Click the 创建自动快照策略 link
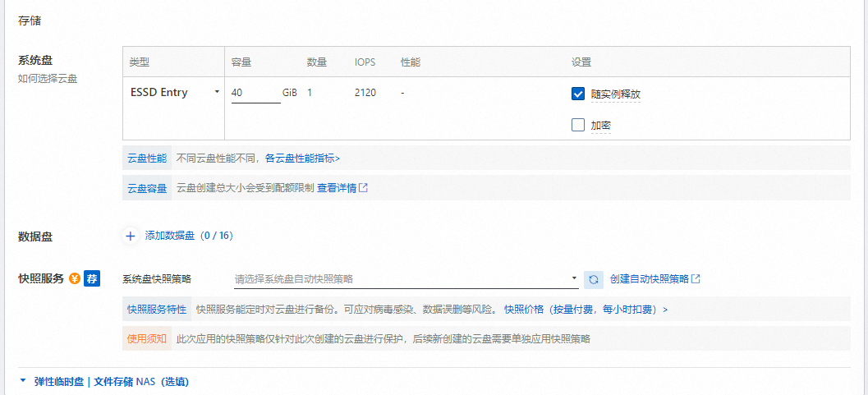 pyautogui.click(x=649, y=279)
